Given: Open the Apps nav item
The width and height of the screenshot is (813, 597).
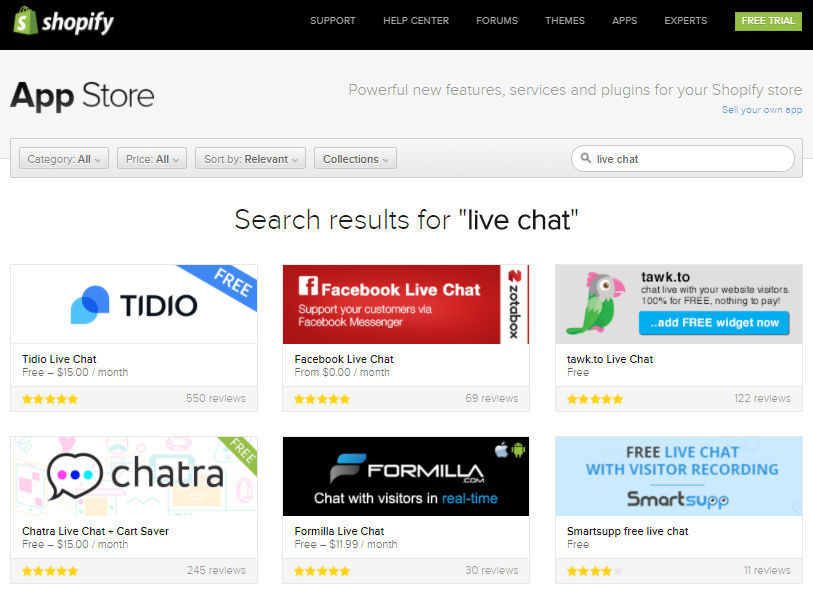Looking at the screenshot, I should point(624,21).
